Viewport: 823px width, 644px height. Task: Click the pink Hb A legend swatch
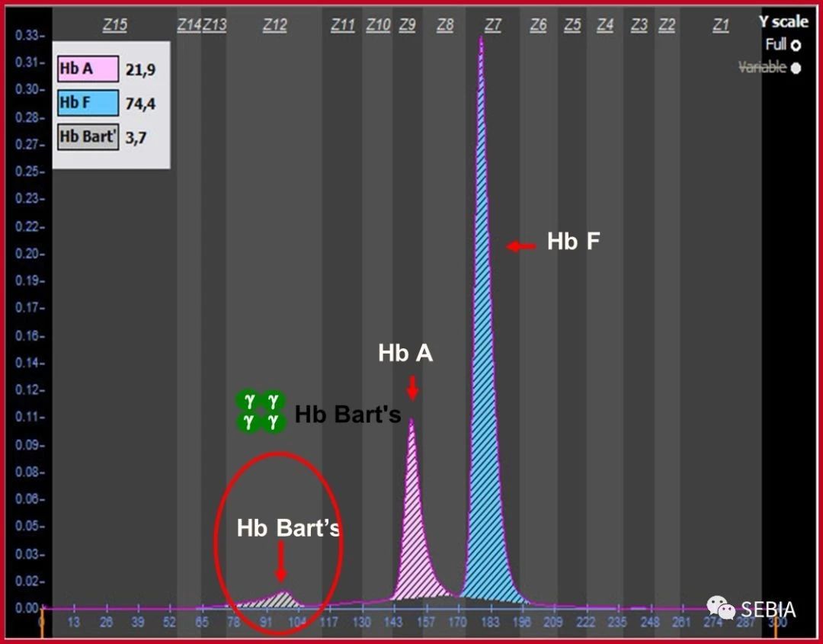88,69
